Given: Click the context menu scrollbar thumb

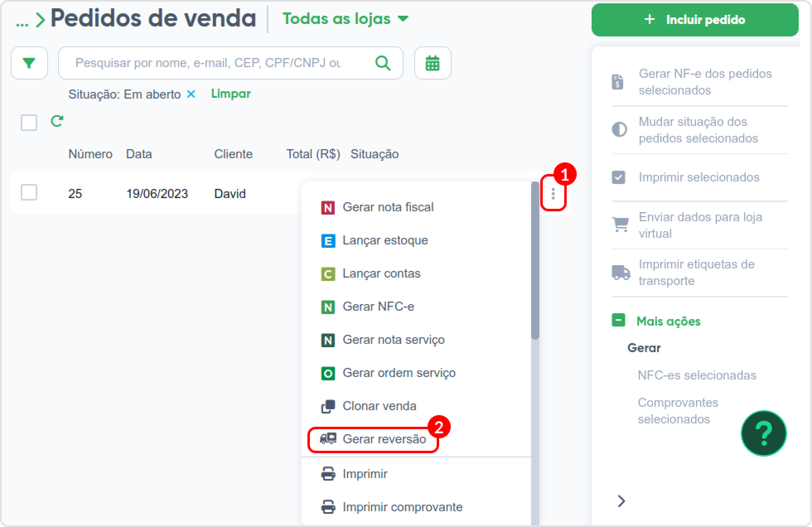Looking at the screenshot, I should tap(535, 261).
